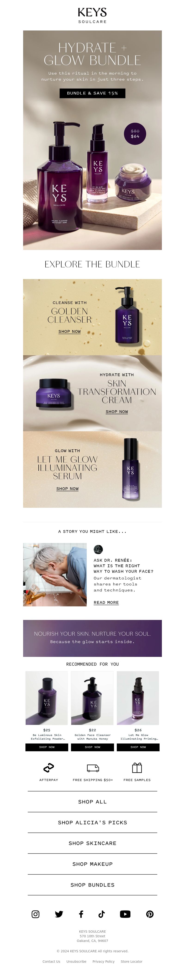Open the Instagram social icon
This screenshot has height=980, width=185.
[35, 914]
